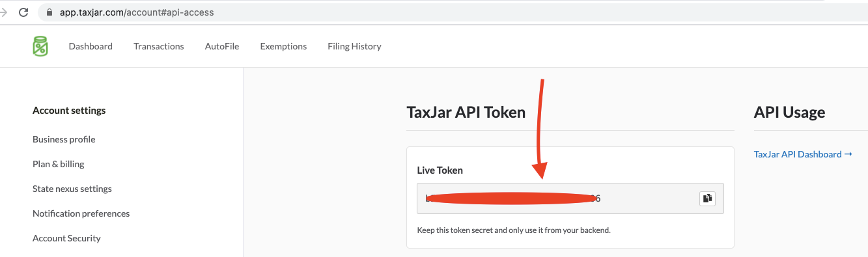Click the browser forward arrow
This screenshot has width=868, height=257.
pos(3,12)
